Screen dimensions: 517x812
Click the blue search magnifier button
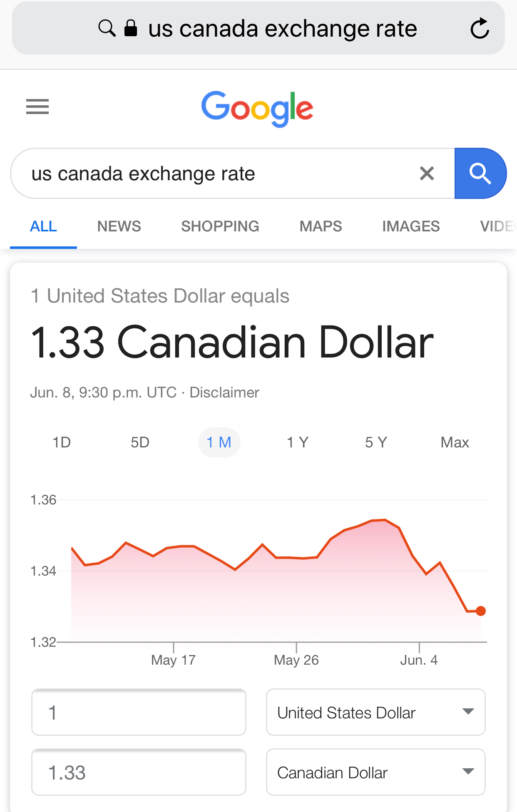pos(480,173)
